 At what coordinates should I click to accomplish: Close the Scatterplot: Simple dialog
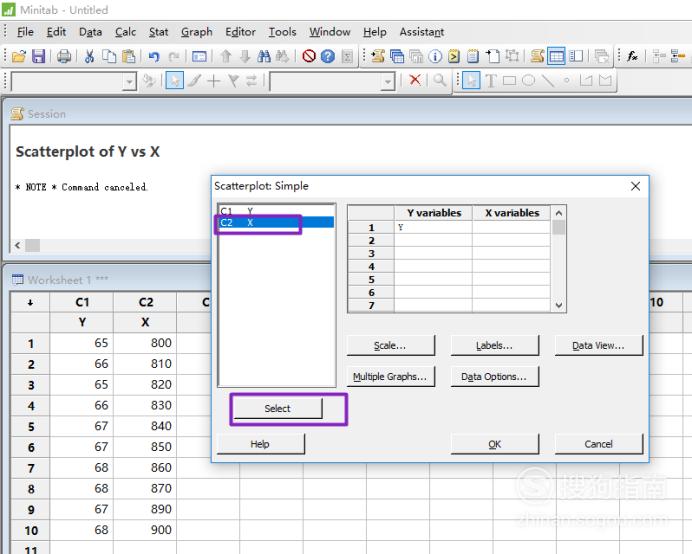pos(635,186)
